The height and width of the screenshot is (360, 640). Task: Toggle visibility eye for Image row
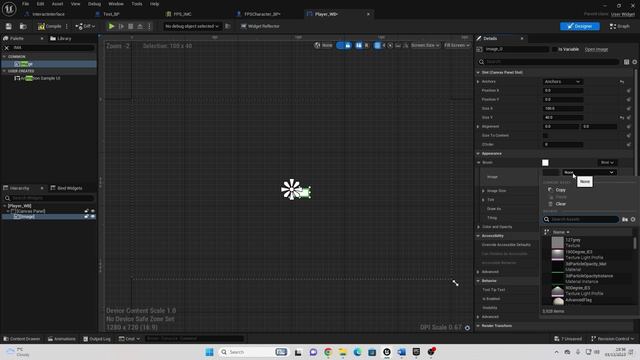[x=93, y=217]
